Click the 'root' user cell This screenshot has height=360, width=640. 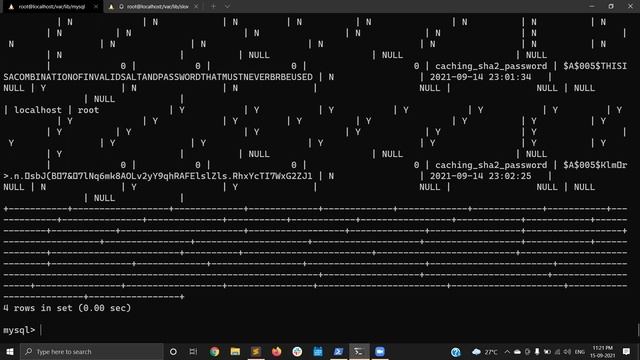pos(88,110)
